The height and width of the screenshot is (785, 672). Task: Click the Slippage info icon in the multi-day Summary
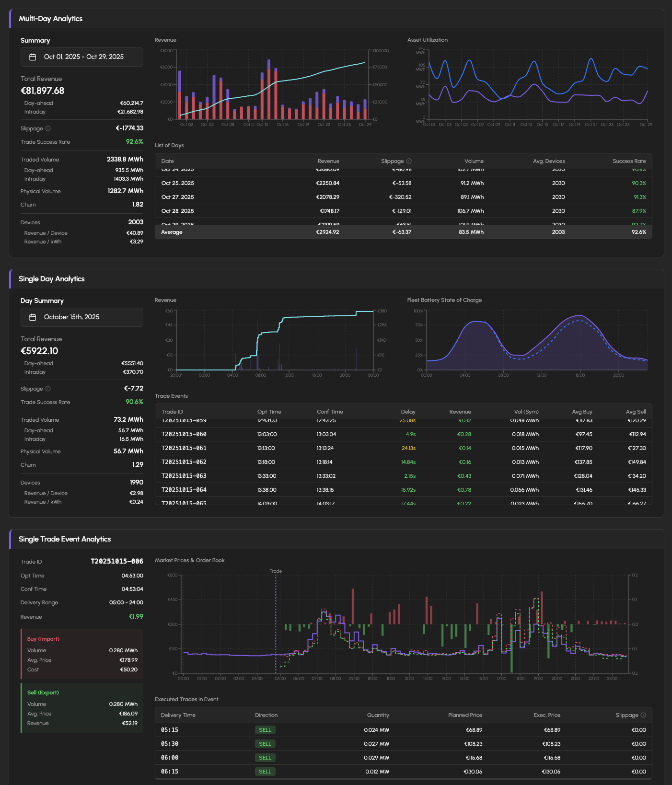click(x=48, y=128)
